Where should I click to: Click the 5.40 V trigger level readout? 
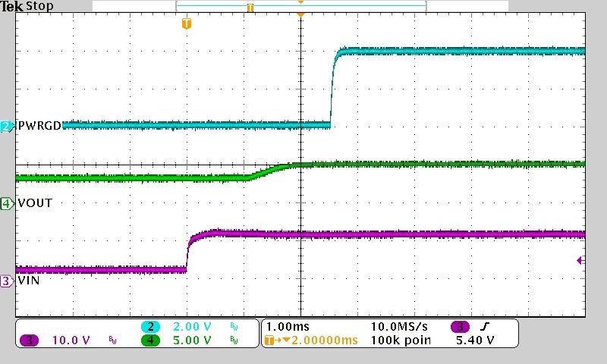pos(474,340)
